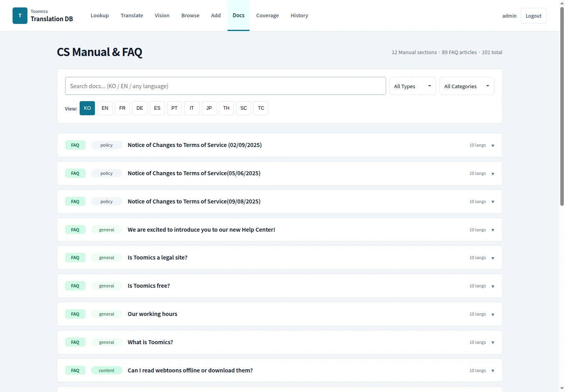Select the JP view language button
This screenshot has height=392, width=565.
pyautogui.click(x=209, y=108)
